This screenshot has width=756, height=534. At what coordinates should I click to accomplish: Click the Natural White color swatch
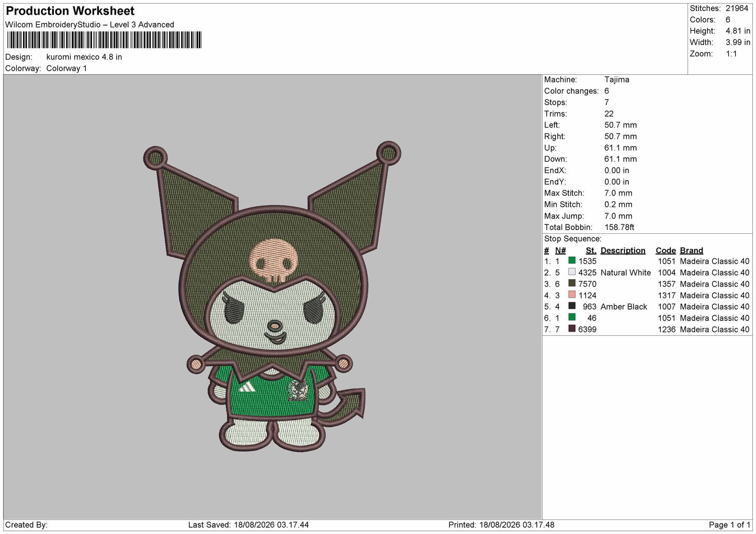[x=572, y=272]
